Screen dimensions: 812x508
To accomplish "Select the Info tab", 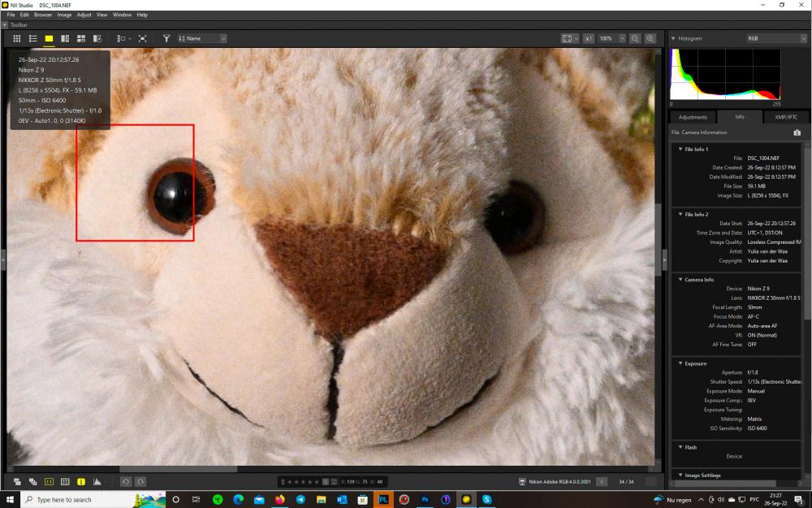I will click(x=740, y=116).
